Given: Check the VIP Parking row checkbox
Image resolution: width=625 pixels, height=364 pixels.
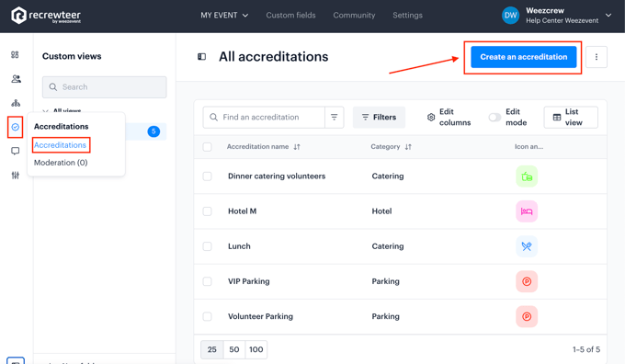Looking at the screenshot, I should coord(208,281).
